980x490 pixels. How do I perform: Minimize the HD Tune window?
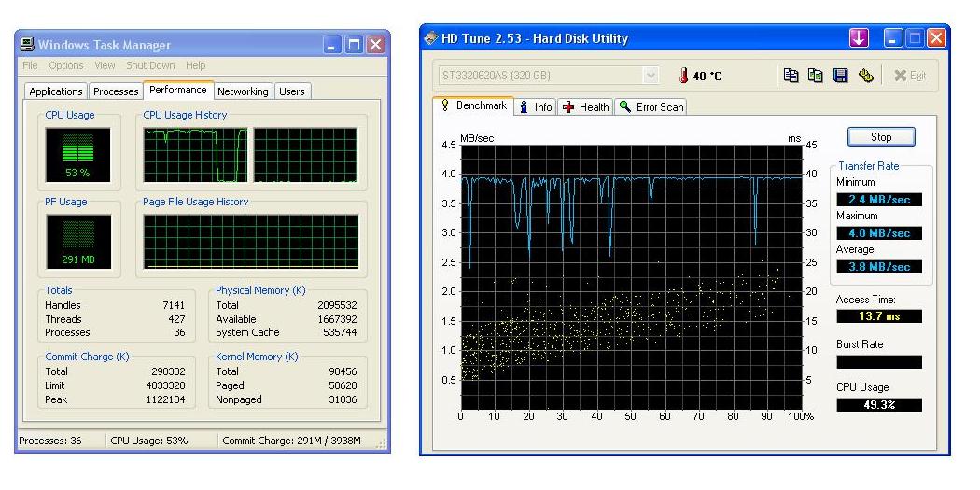[x=894, y=38]
